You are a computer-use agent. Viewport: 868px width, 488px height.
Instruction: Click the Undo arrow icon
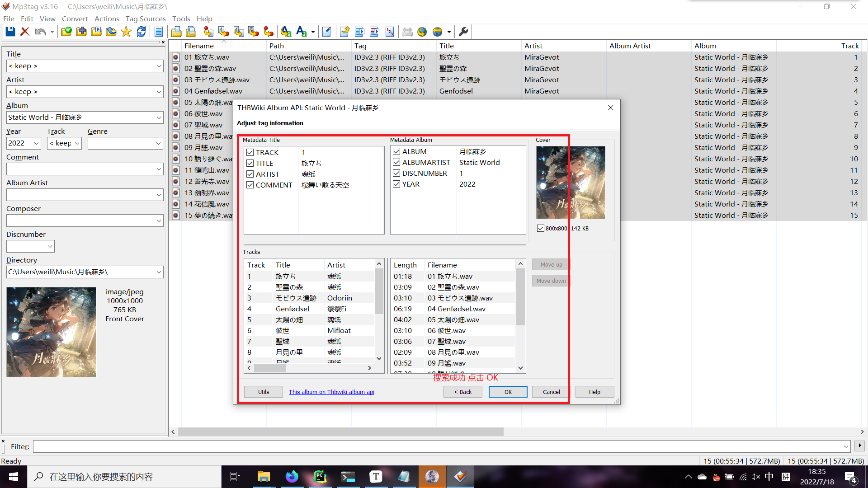(40, 32)
